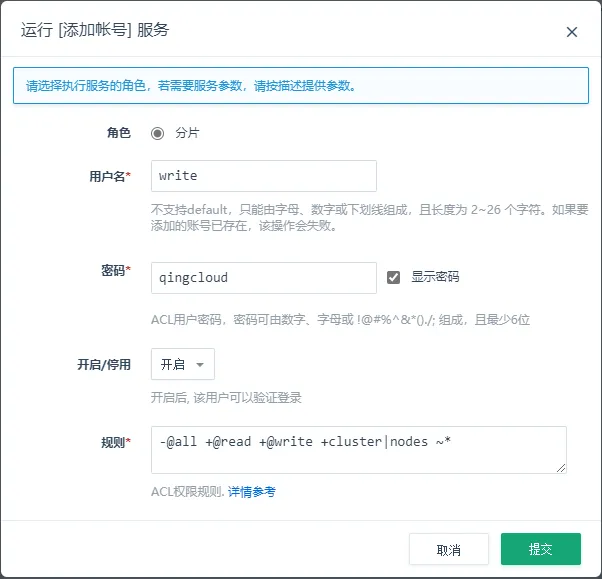Open the 开启/停用 dropdown
The height and width of the screenshot is (579, 602).
pos(183,364)
